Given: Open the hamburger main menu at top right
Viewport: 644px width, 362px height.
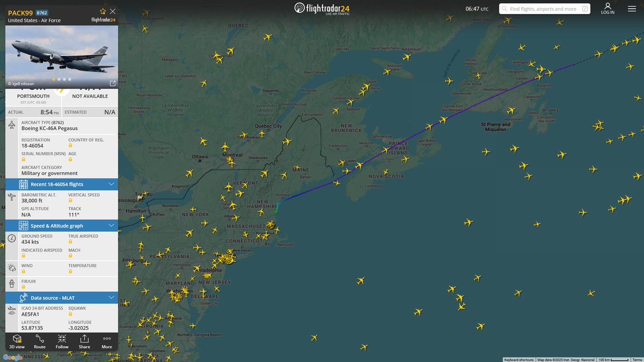Looking at the screenshot, I should pos(632,9).
